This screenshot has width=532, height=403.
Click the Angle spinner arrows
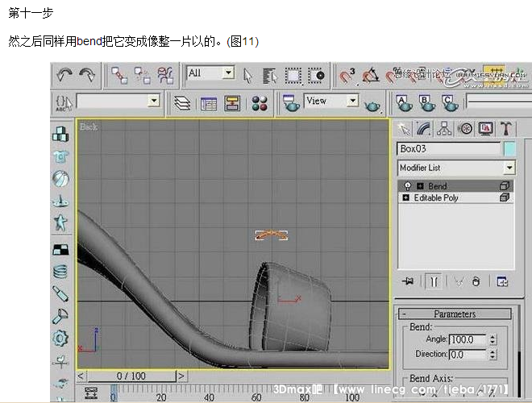493,339
